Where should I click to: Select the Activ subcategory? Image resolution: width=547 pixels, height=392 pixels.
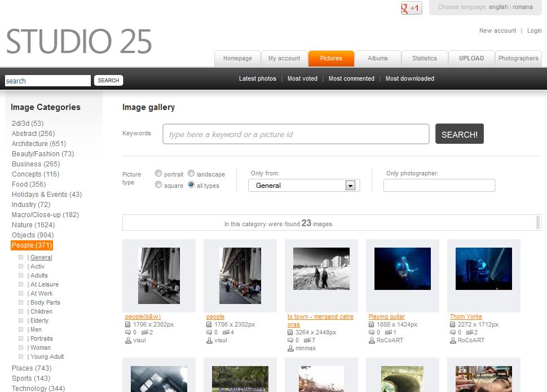(x=37, y=266)
